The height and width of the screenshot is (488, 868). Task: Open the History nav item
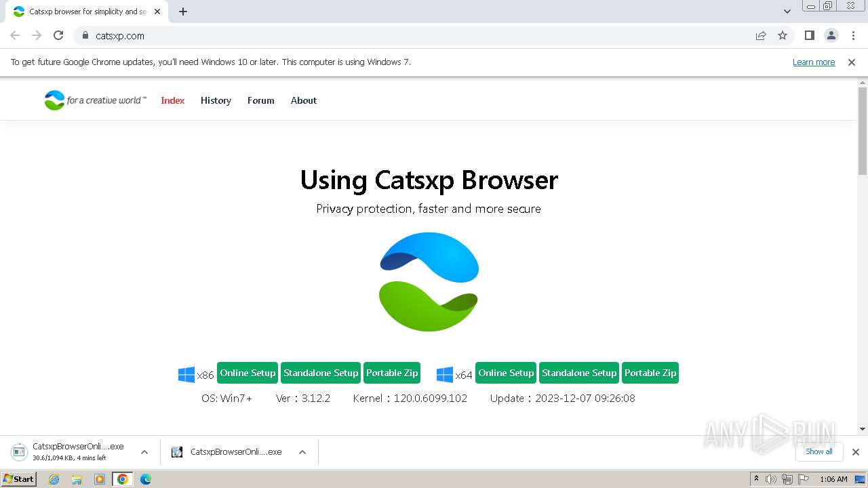(216, 100)
